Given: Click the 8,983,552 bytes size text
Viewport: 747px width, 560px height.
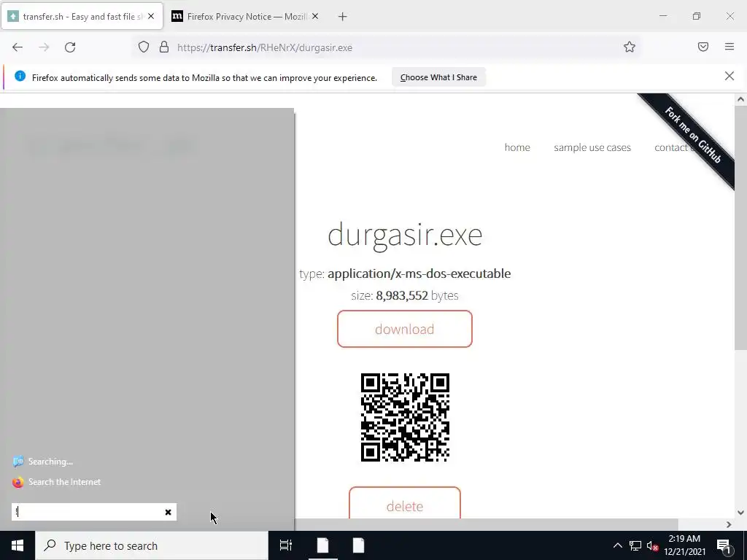Looking at the screenshot, I should point(417,295).
